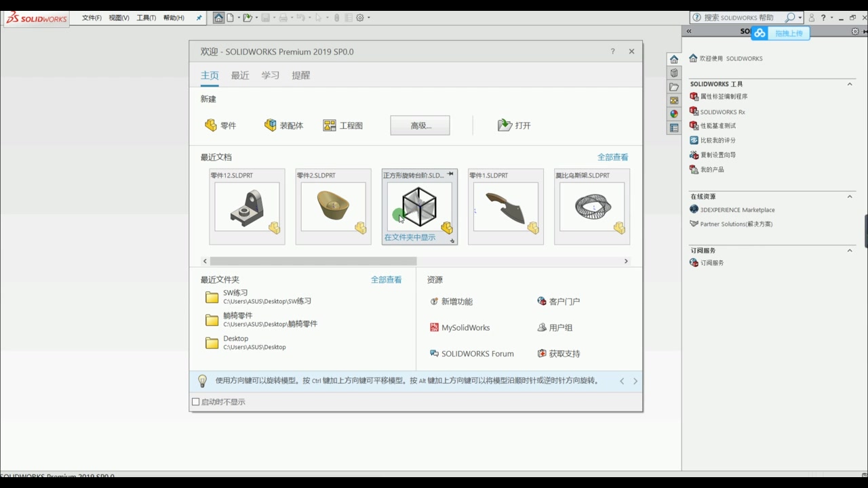Click the task pane settings gear icon

[x=855, y=31]
